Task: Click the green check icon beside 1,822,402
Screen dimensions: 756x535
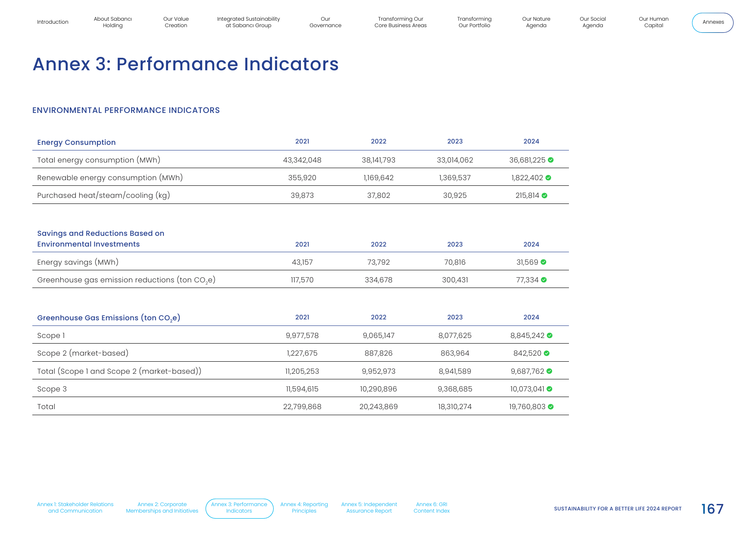Action: coord(548,178)
